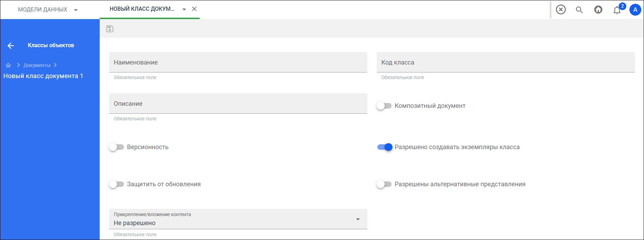Open the Прикрепление/вложение контента dropdown

[x=238, y=219]
